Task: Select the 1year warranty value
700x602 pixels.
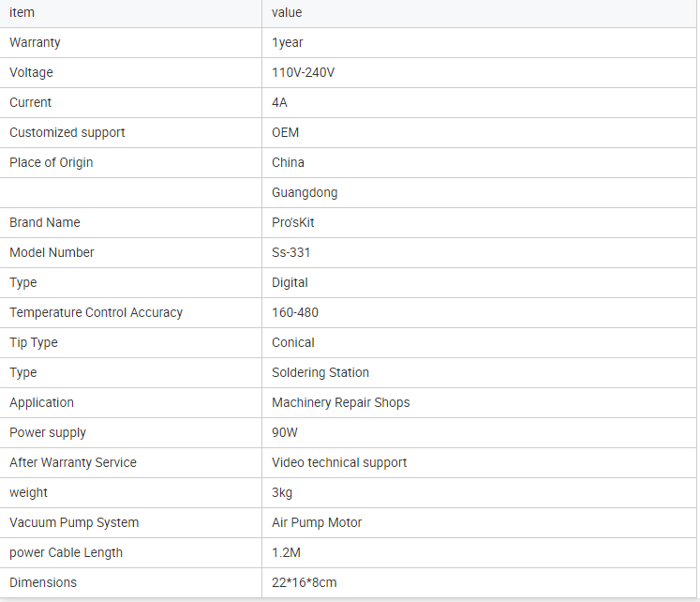Action: click(288, 42)
